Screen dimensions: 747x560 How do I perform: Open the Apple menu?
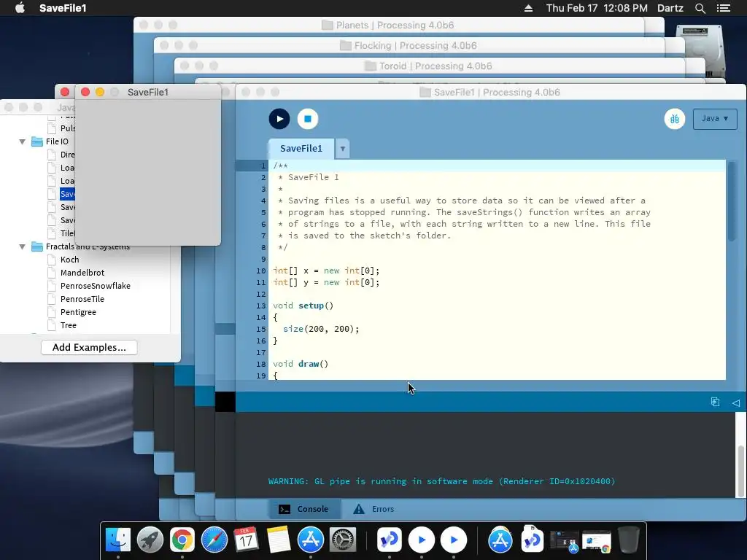[x=20, y=8]
